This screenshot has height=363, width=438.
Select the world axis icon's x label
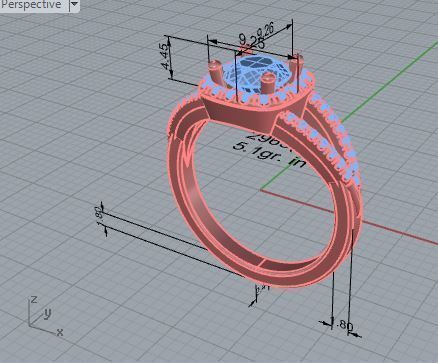(60, 332)
